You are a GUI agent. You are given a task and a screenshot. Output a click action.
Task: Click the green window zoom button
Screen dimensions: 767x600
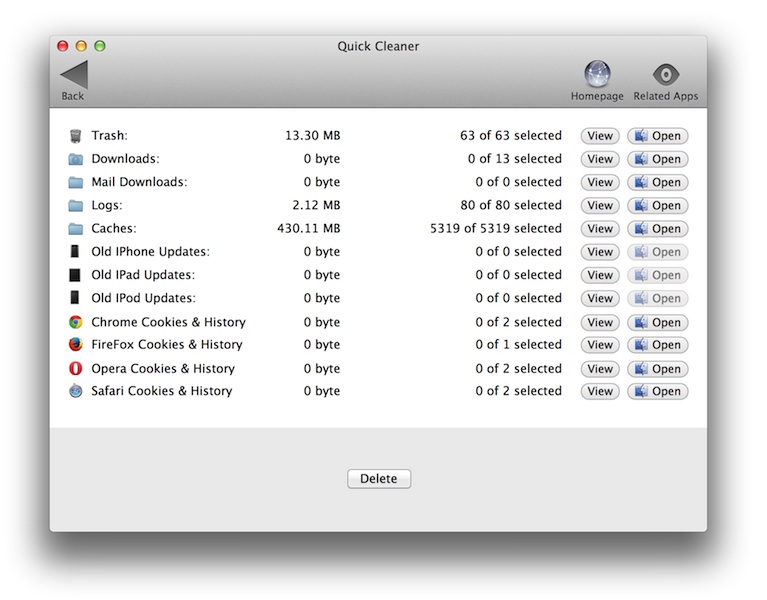100,46
